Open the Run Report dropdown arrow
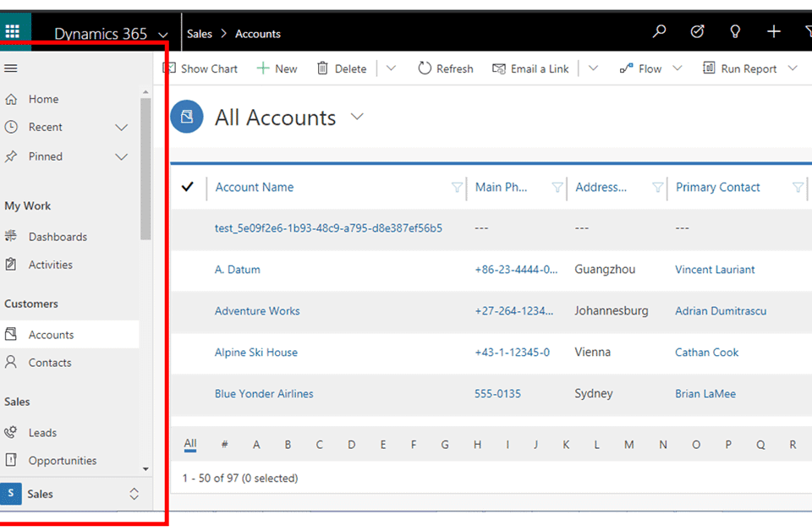This screenshot has width=812, height=531. click(793, 68)
